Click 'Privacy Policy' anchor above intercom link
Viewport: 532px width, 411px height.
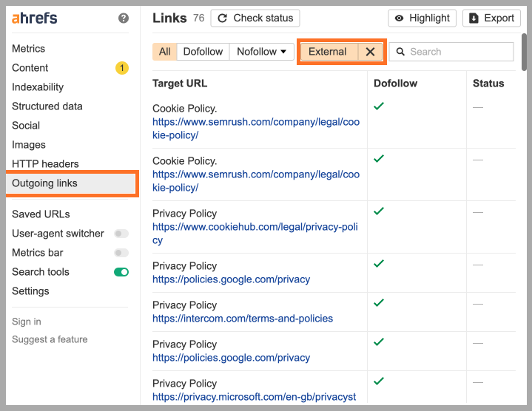[184, 305]
